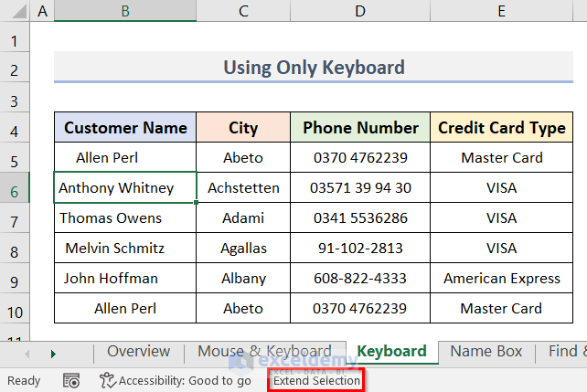Select row 6 header

tap(15, 189)
